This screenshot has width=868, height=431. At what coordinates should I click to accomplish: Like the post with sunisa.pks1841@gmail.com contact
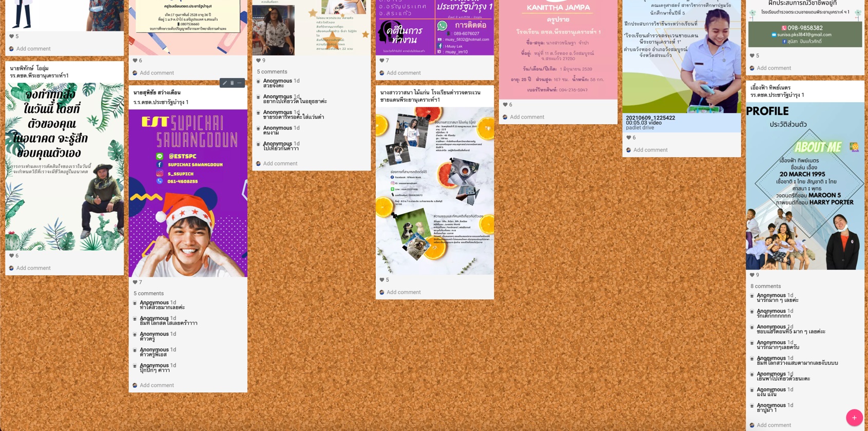coord(751,55)
